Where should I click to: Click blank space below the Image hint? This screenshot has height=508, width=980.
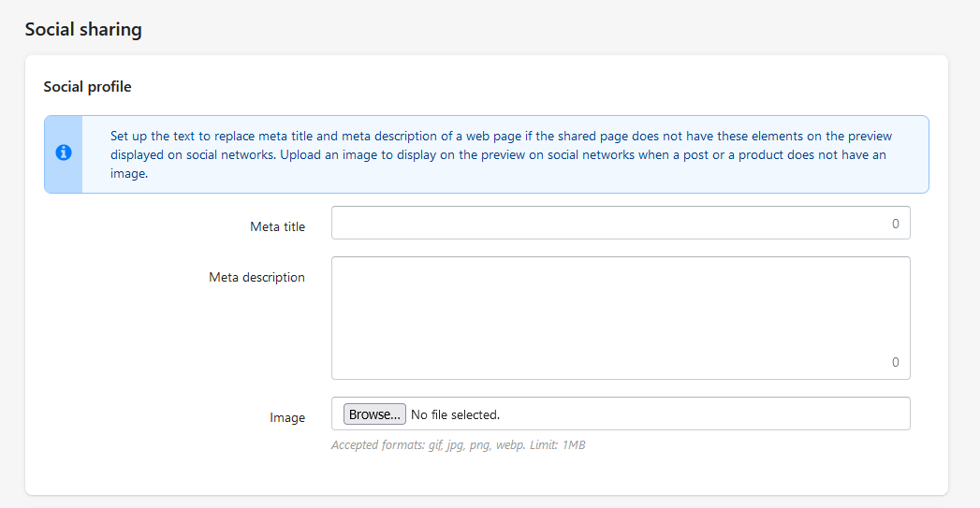[x=486, y=473]
